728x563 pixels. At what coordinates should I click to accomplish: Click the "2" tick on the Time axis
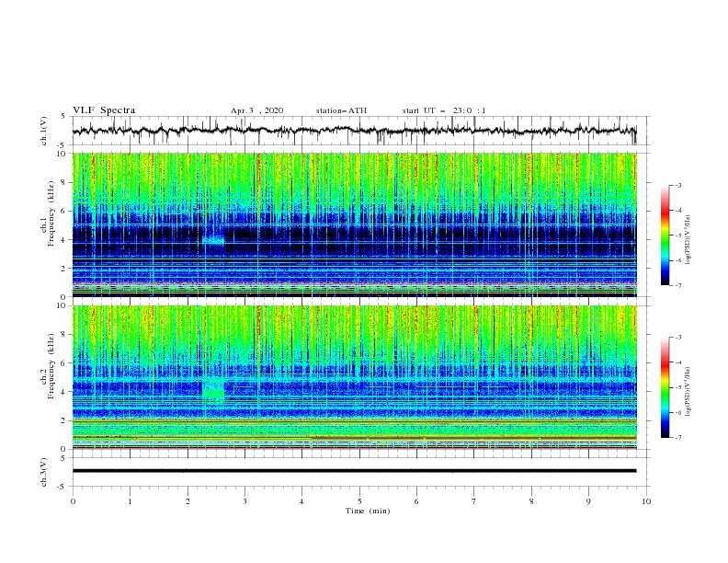(188, 501)
